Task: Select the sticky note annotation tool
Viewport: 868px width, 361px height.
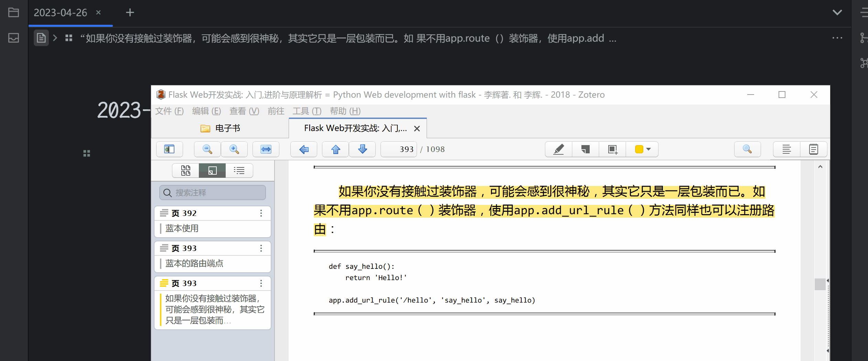Action: (x=585, y=149)
